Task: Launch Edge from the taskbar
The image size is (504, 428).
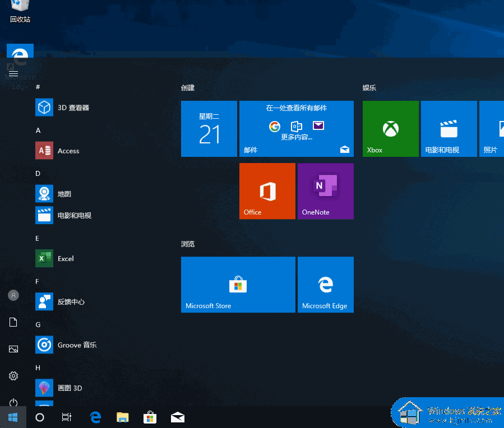Action: 95,417
